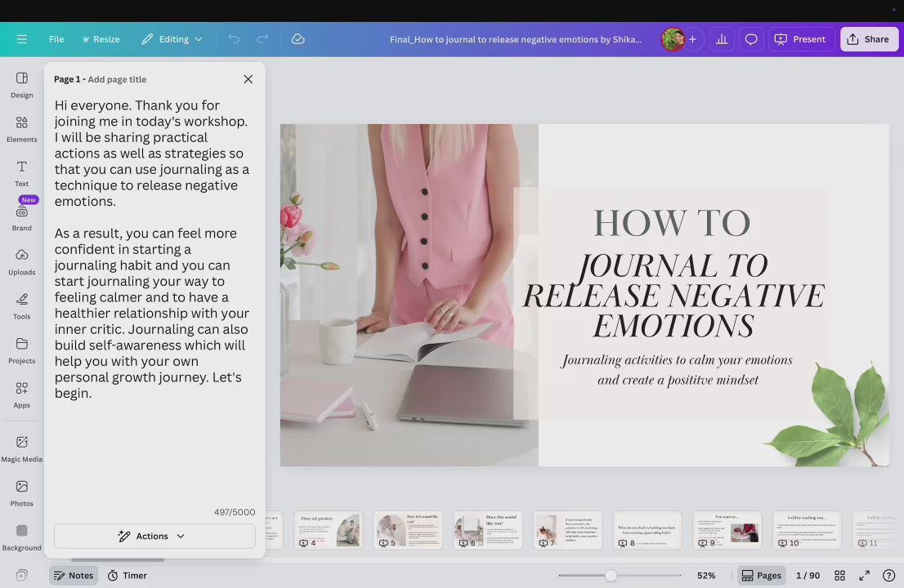The image size is (904, 588).
Task: Open the comments speech bubble icon
Action: pyautogui.click(x=751, y=39)
